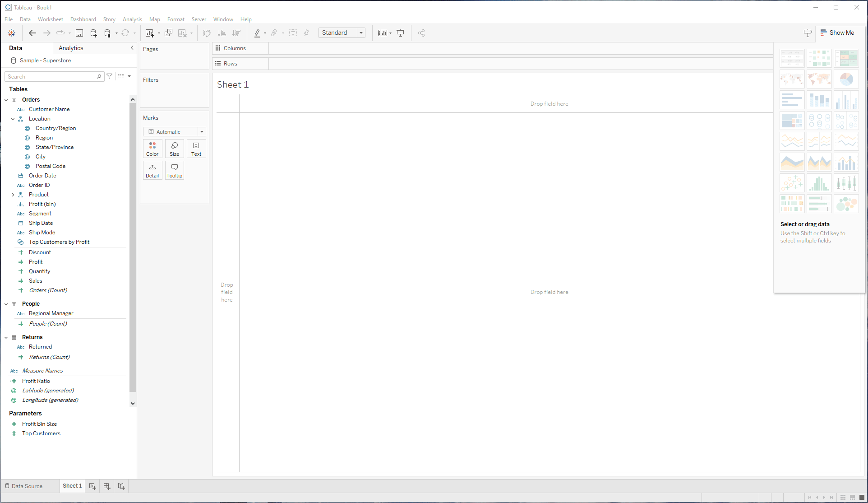Sort data in descending order
The height and width of the screenshot is (503, 868).
(x=236, y=33)
